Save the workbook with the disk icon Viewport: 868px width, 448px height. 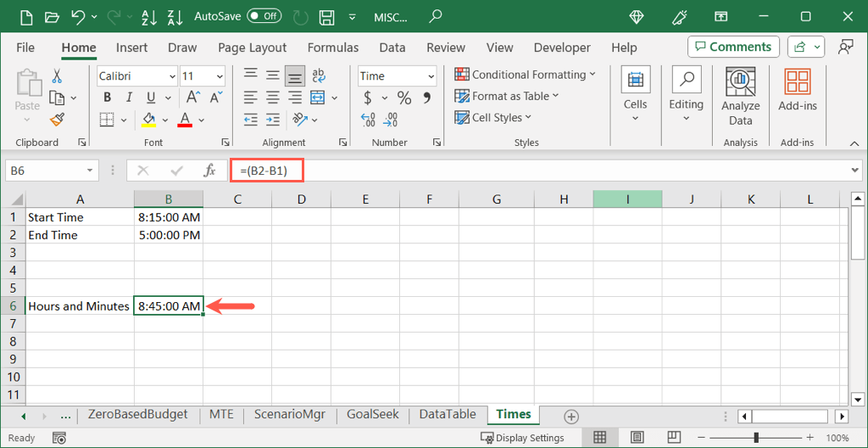pos(328,17)
